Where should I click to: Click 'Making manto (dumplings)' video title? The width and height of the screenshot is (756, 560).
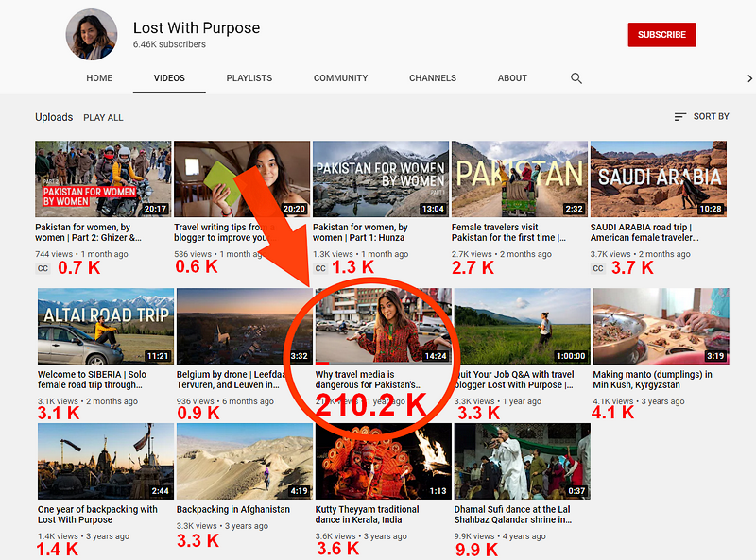click(x=653, y=380)
